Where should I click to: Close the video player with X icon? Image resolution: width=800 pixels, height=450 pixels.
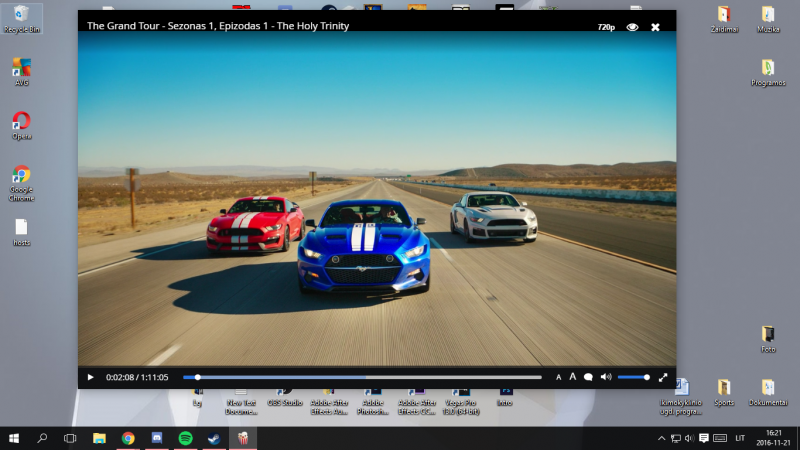click(655, 27)
